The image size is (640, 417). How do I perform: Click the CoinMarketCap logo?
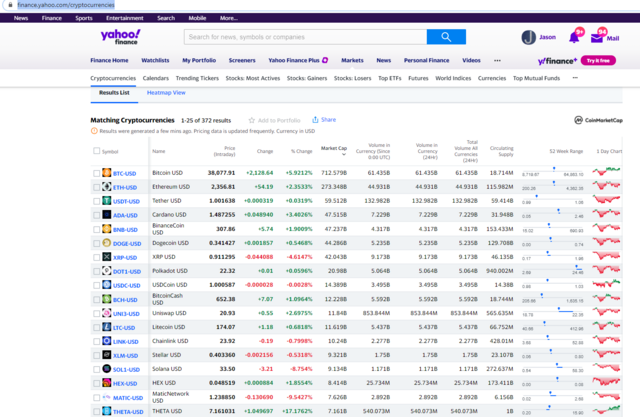(598, 120)
